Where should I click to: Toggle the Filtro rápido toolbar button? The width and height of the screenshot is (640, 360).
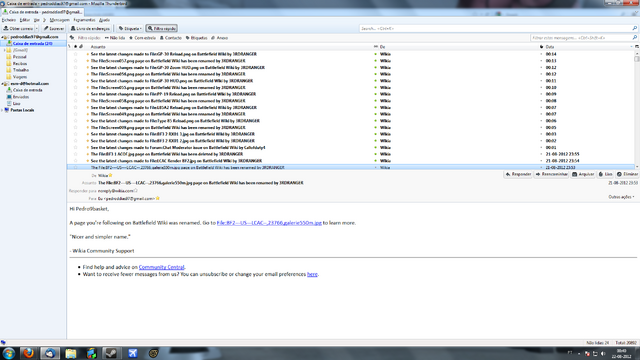click(162, 29)
